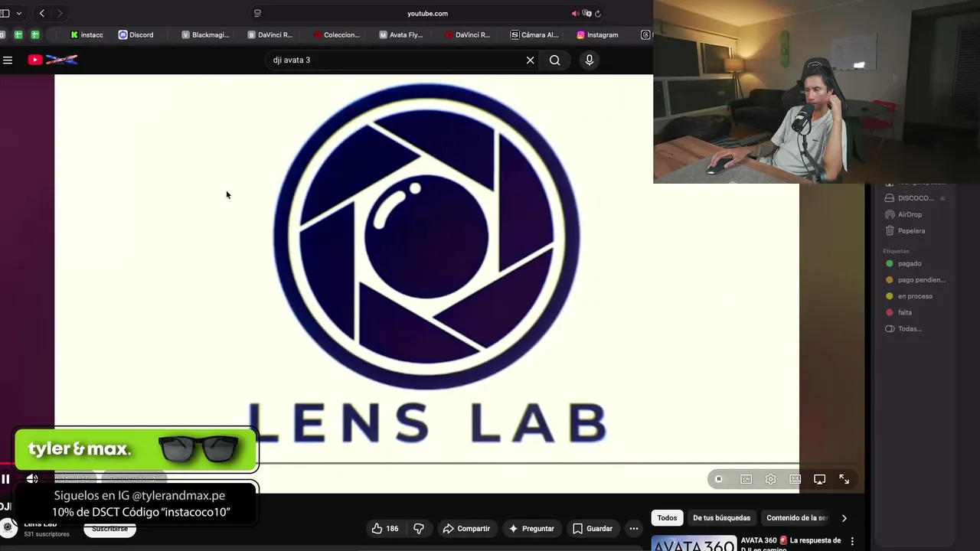Show more filter chips with right arrow
The width and height of the screenshot is (980, 551).
[844, 518]
